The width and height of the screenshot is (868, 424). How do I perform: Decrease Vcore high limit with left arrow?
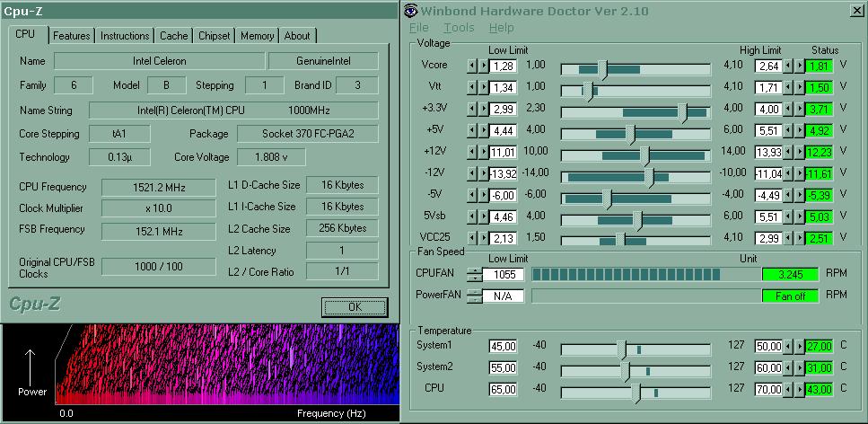click(788, 66)
